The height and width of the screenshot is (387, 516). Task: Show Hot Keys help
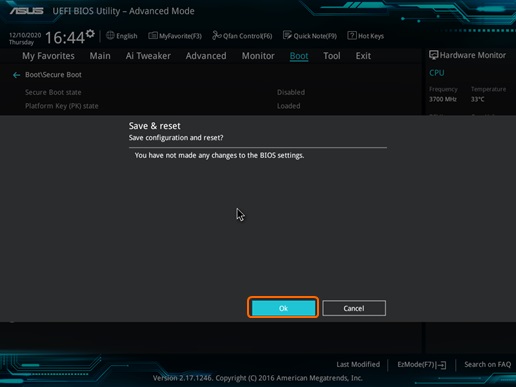pyautogui.click(x=366, y=36)
